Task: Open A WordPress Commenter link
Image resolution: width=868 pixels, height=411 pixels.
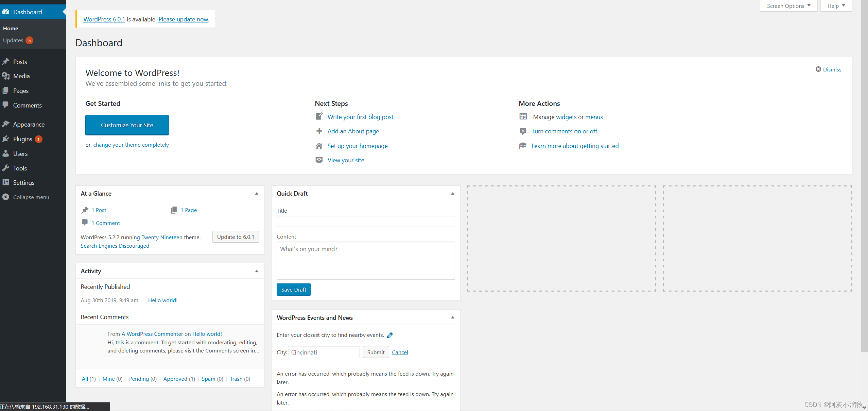Action: pyautogui.click(x=152, y=334)
